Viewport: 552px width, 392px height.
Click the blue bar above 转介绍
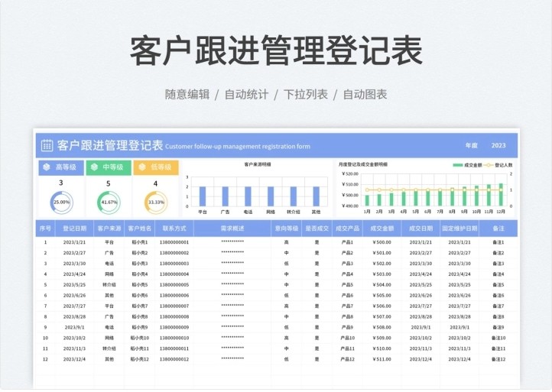click(294, 196)
